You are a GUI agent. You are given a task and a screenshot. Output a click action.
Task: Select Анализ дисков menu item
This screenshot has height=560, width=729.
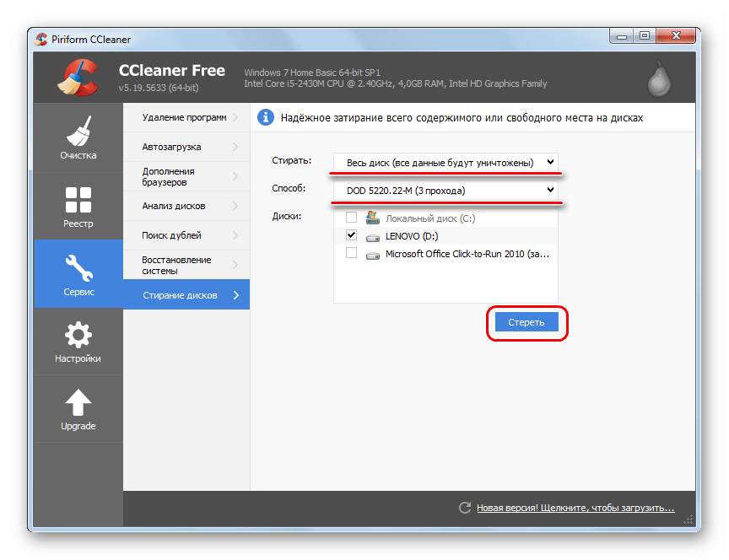click(x=186, y=206)
